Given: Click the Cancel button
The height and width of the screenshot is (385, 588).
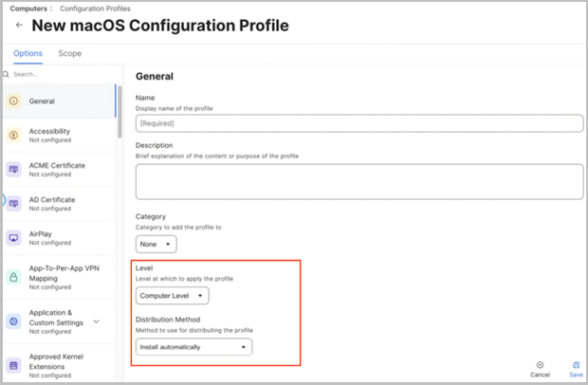Looking at the screenshot, I should tap(540, 370).
